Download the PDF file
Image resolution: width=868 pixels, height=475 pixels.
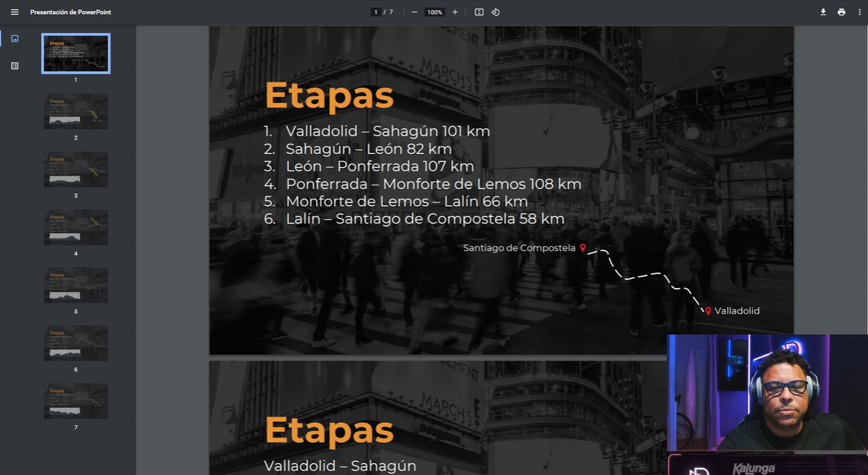point(823,12)
